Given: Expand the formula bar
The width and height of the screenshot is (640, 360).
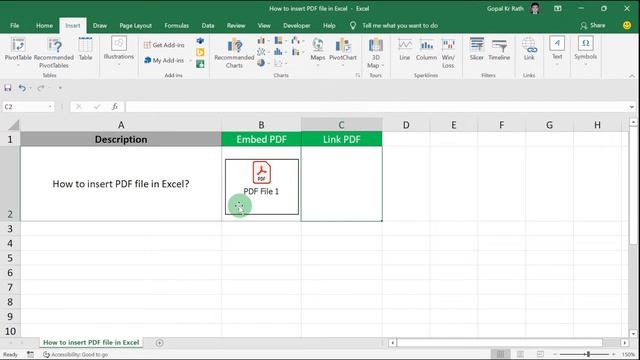Looking at the screenshot, I should (x=632, y=107).
